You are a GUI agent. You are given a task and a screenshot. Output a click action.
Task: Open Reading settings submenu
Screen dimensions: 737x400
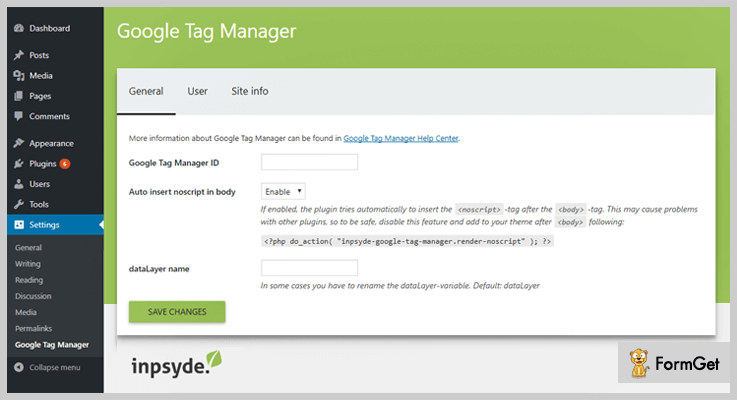[x=29, y=280]
